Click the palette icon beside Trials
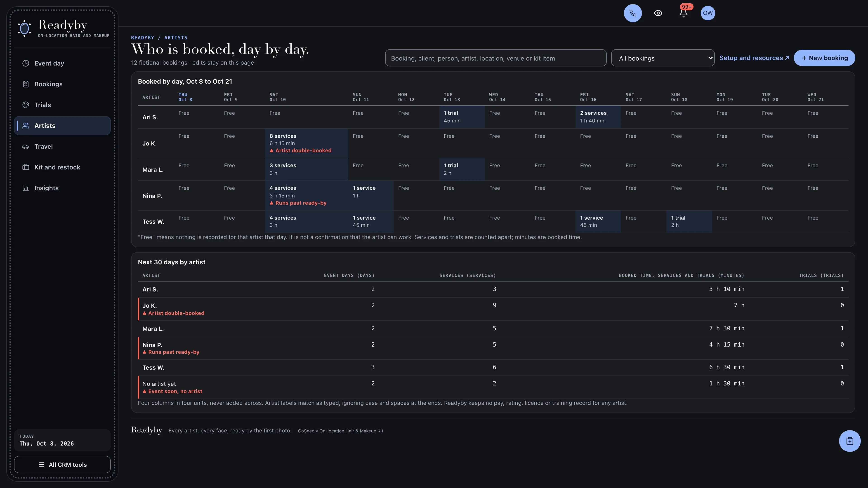The width and height of the screenshot is (868, 488). pyautogui.click(x=26, y=105)
